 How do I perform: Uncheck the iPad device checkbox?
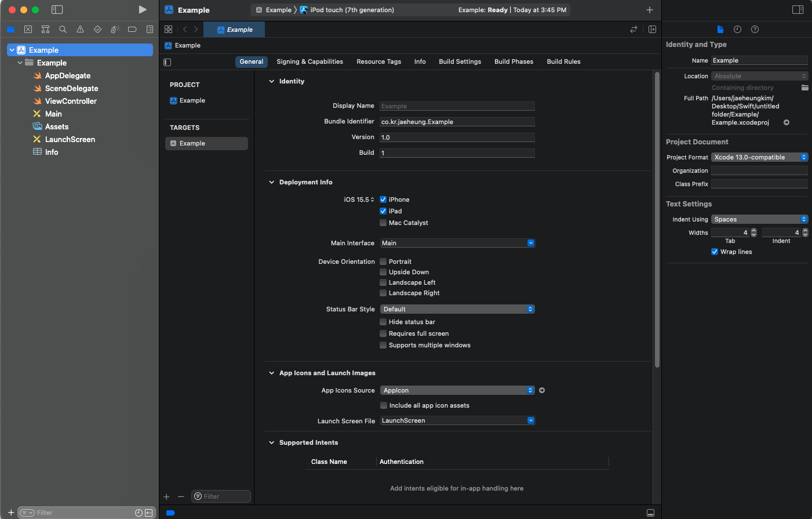tap(383, 211)
